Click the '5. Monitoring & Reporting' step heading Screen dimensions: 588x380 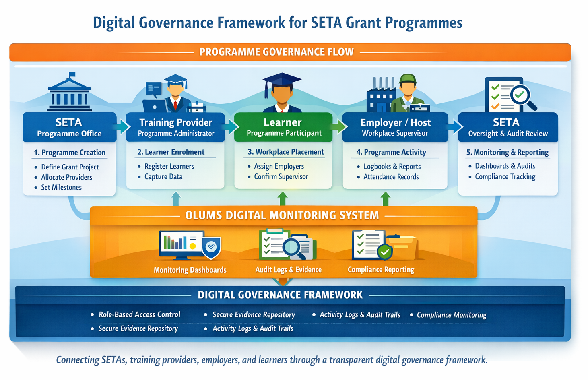508,152
